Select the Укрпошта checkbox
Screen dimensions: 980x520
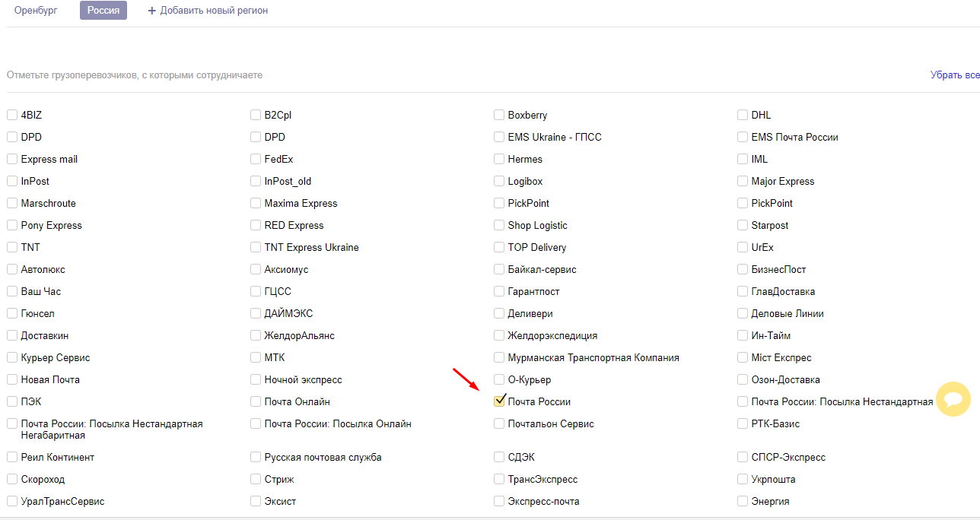coord(743,479)
